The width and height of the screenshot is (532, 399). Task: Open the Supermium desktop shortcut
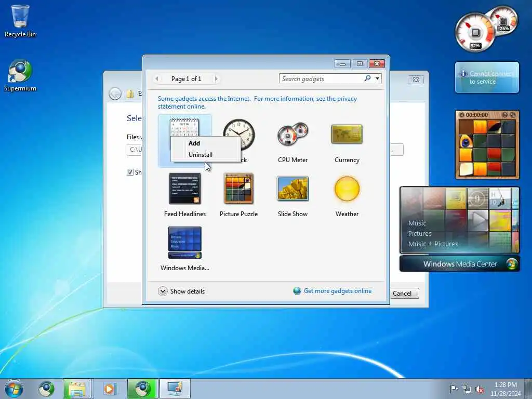(20, 75)
